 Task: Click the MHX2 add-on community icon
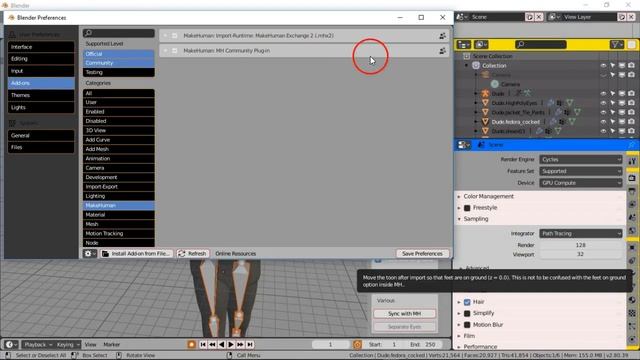pyautogui.click(x=442, y=36)
